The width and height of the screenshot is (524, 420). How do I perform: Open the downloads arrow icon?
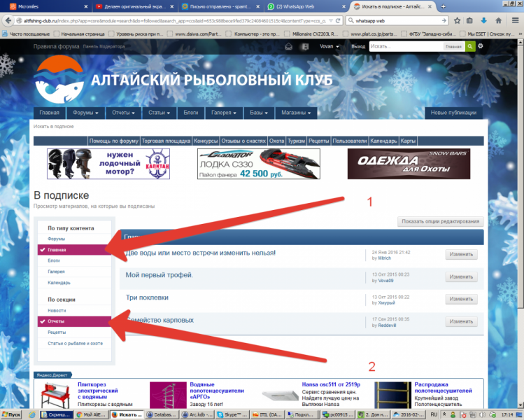[x=483, y=21]
